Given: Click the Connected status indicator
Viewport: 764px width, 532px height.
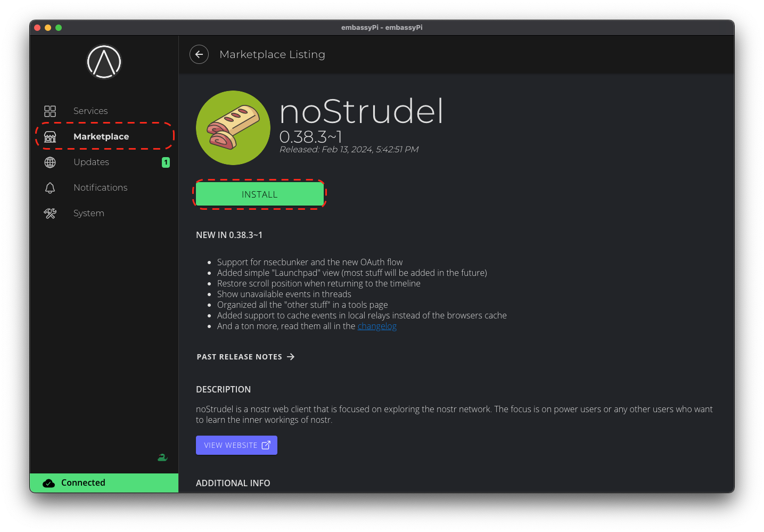Looking at the screenshot, I should 83,482.
